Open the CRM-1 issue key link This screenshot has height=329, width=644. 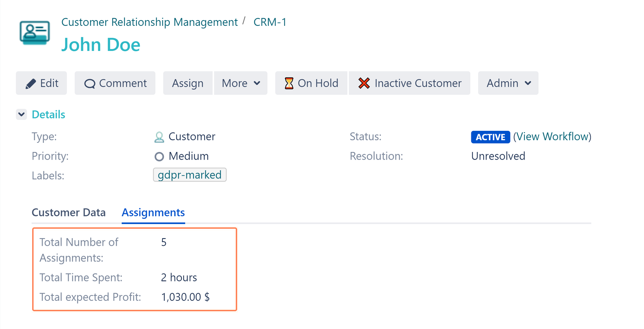270,22
